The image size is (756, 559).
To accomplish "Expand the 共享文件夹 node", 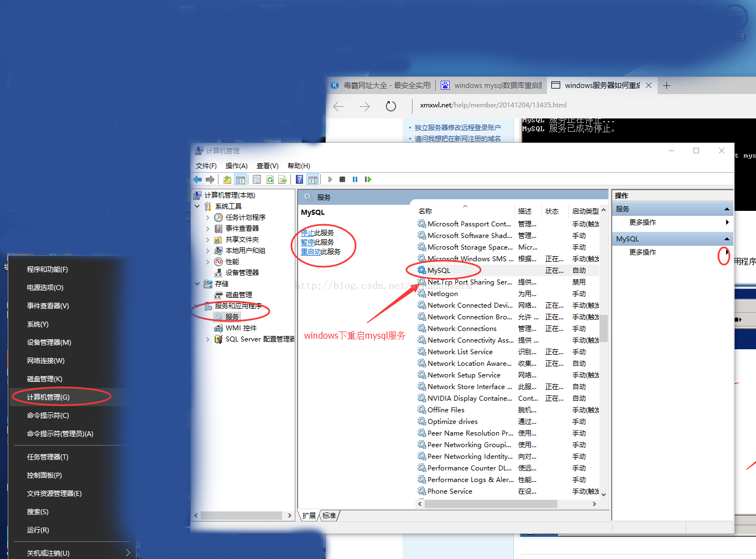I will pos(208,240).
